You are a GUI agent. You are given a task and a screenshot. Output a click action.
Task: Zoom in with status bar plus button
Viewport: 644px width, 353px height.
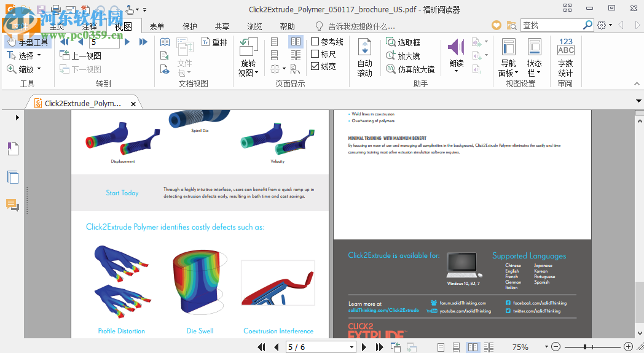[x=628, y=347]
